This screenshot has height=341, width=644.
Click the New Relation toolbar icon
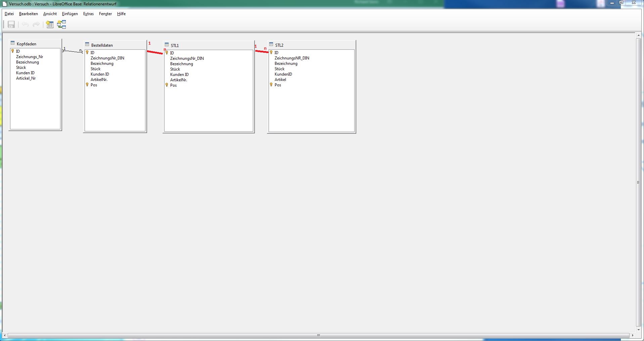(x=61, y=25)
